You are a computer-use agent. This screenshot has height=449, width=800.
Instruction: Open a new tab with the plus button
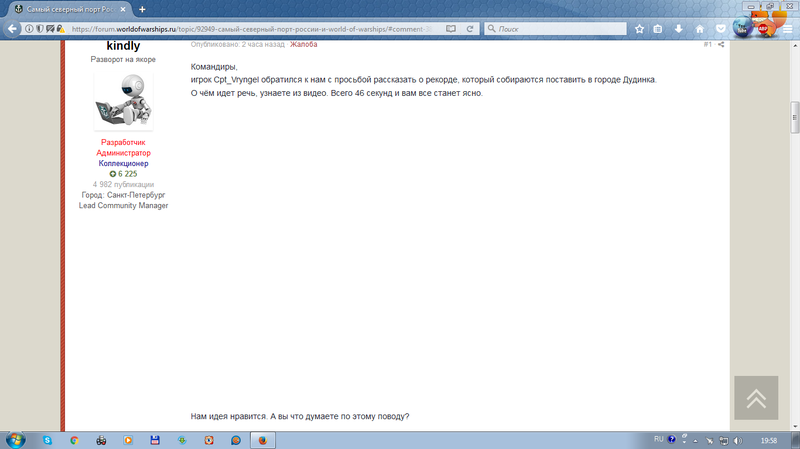click(142, 9)
